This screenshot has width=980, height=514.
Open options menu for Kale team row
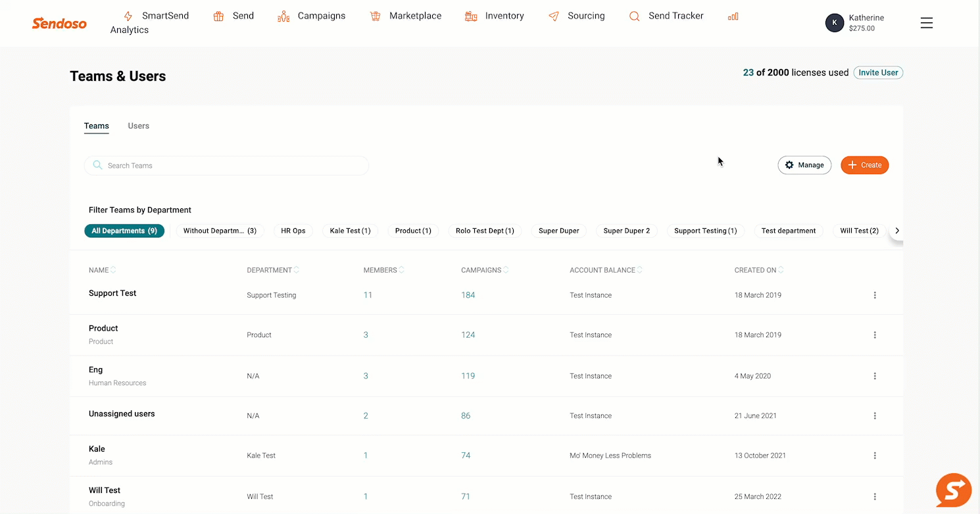coord(875,456)
